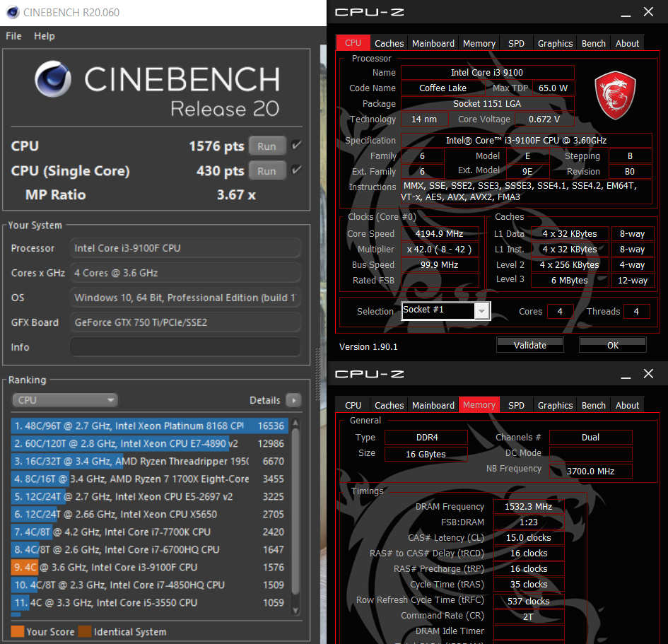The height and width of the screenshot is (644, 668).
Task: Open Caches tab in lower CPU-Z window
Action: coord(389,406)
